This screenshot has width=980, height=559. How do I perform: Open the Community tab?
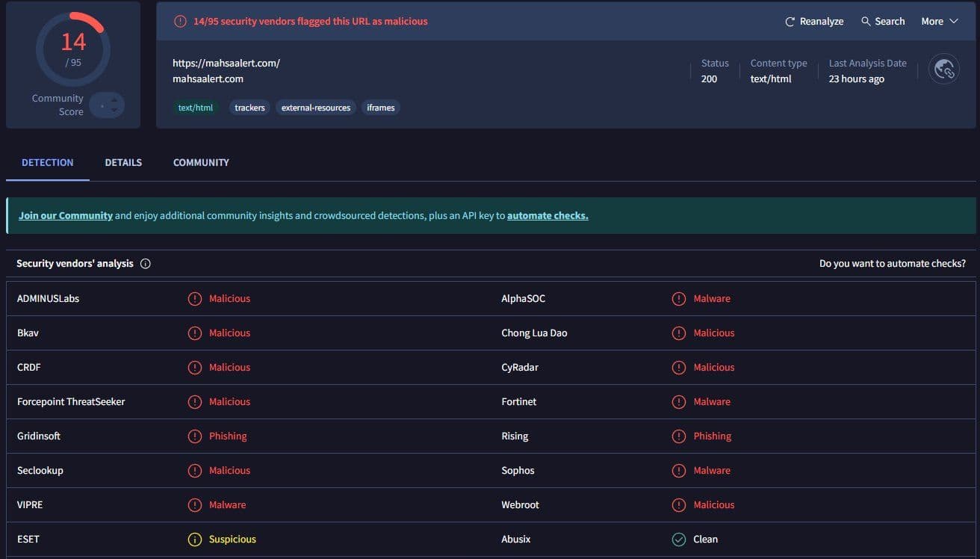pos(201,162)
